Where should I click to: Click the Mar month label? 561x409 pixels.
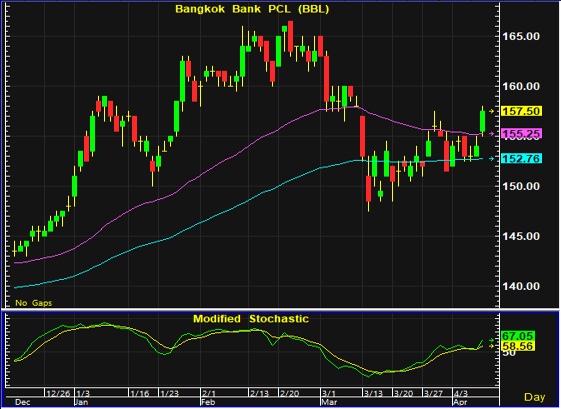point(329,402)
